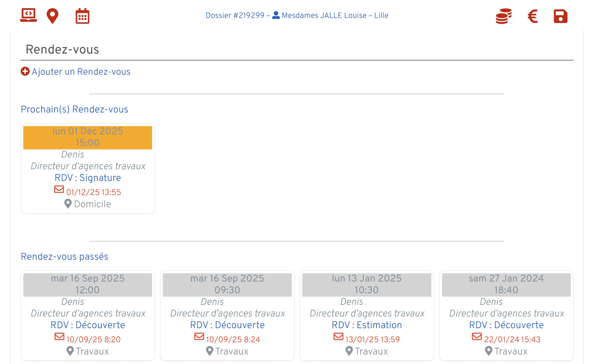Click the coin stack icon
Screen dimensions: 595x364
503,16
